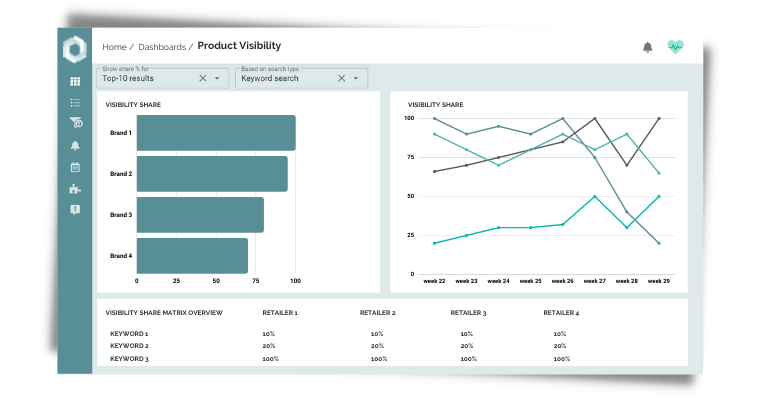The image size is (760, 398).
Task: Click VISIBILITY SHARE title above bar chart
Action: [133, 105]
